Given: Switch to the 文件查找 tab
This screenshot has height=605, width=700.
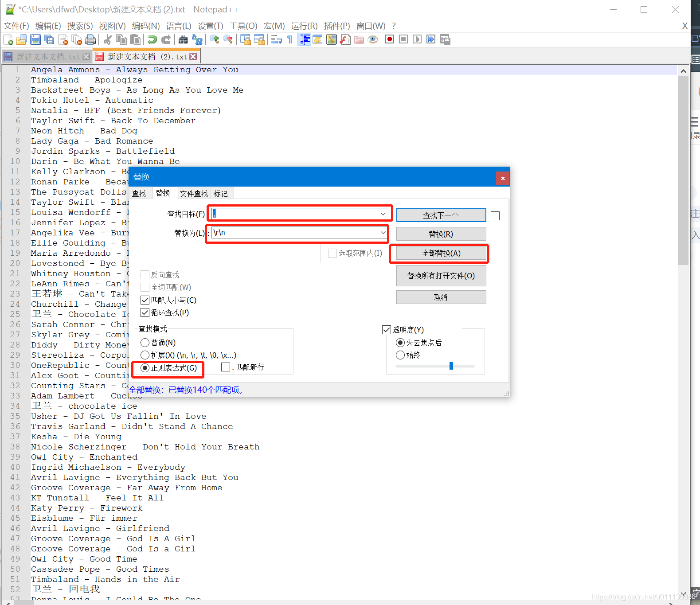Looking at the screenshot, I should [194, 194].
